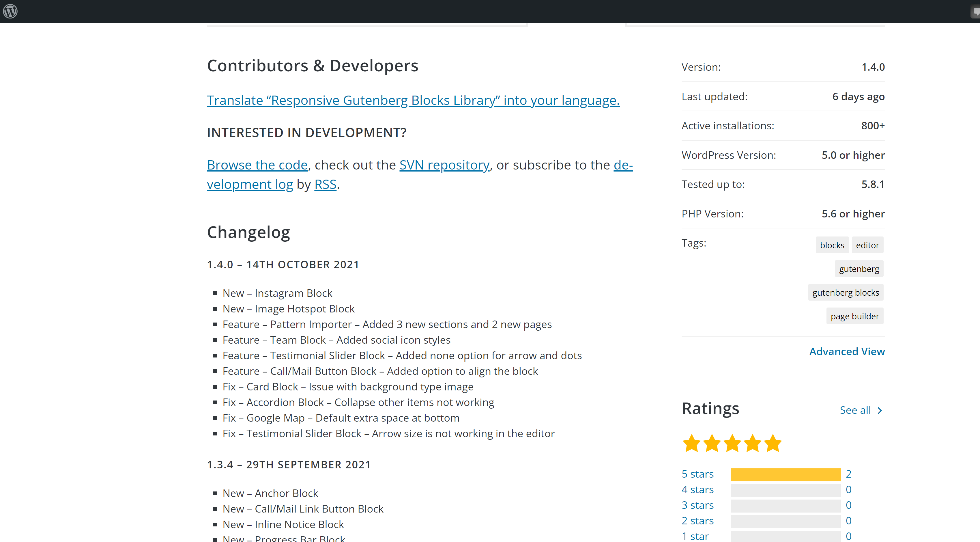This screenshot has height=542, width=980.
Task: Open the Translate Responsive Gutenberg Blocks Library link
Action: (x=413, y=100)
